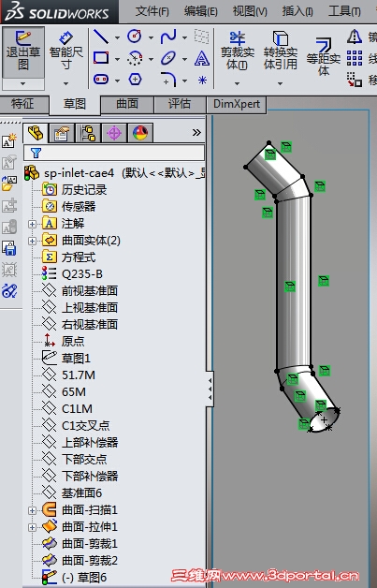The height and width of the screenshot is (588, 377).
Task: Collapse the panel using splitter handle
Action: point(210,389)
